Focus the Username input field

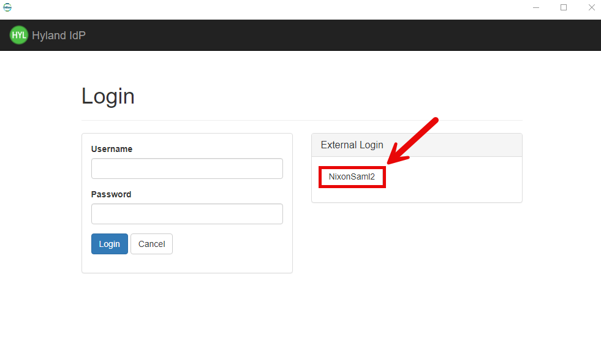coord(187,169)
